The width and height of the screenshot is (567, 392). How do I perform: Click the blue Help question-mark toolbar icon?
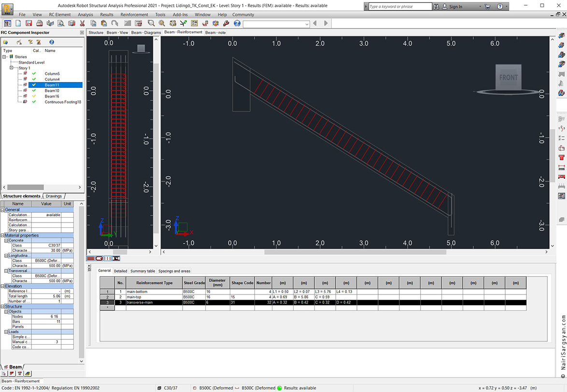[x=237, y=23]
